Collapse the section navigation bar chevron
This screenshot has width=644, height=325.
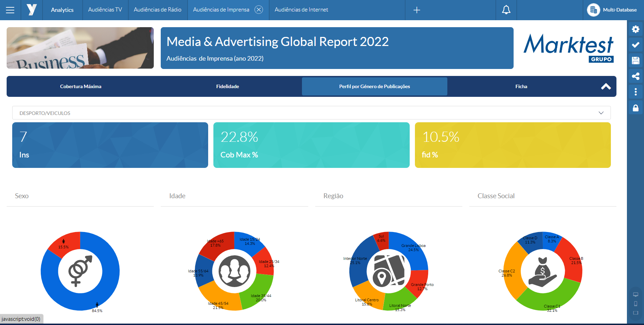606,87
